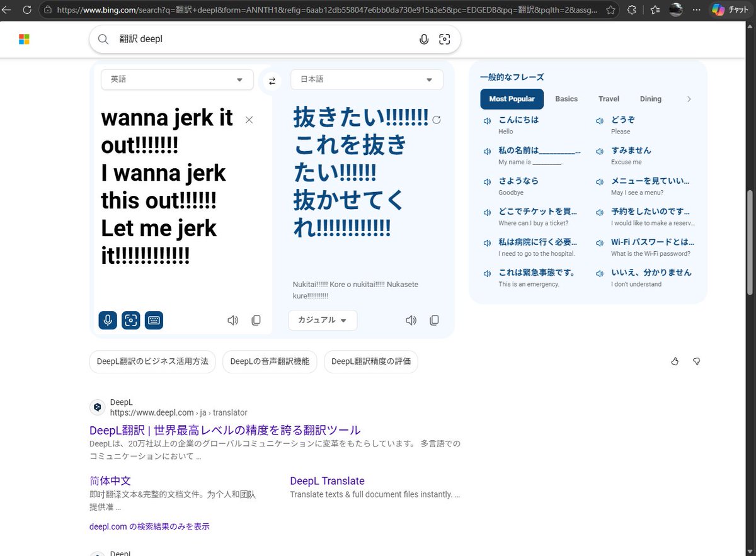Screen dimensions: 756x556
Task: Select the Most Popular tab
Action: pos(512,99)
